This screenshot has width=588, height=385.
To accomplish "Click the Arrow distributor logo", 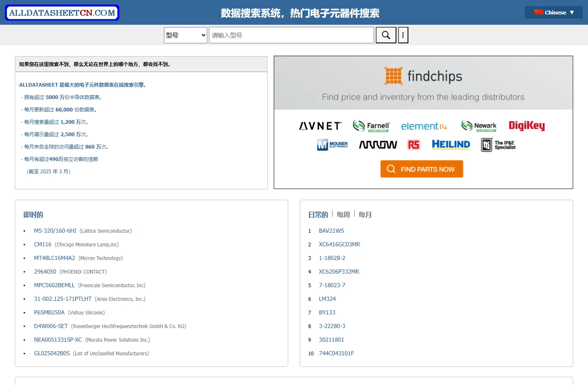I will point(378,144).
